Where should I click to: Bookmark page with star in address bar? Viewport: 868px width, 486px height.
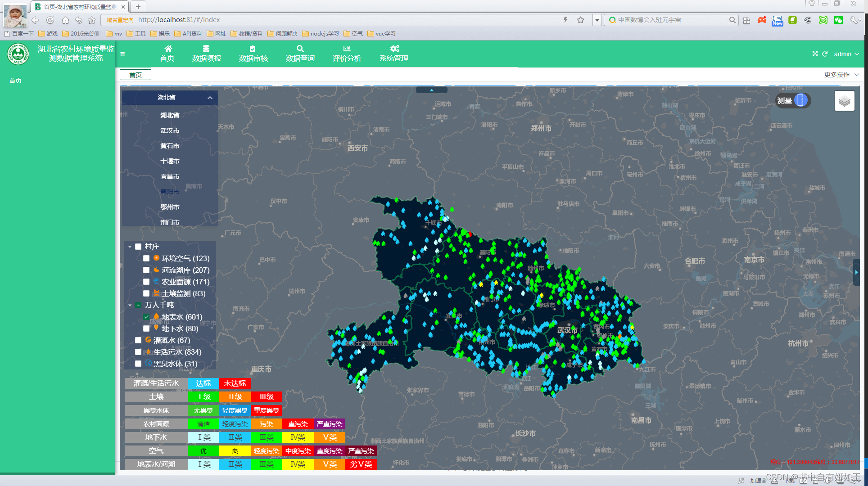coord(581,20)
